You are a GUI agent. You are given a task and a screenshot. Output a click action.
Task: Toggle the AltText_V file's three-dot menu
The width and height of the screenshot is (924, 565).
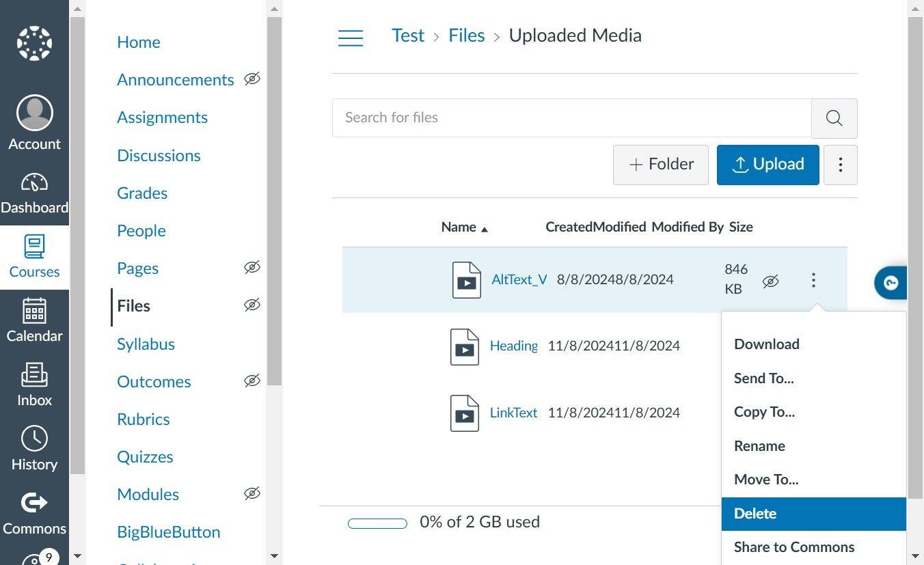[x=813, y=280]
